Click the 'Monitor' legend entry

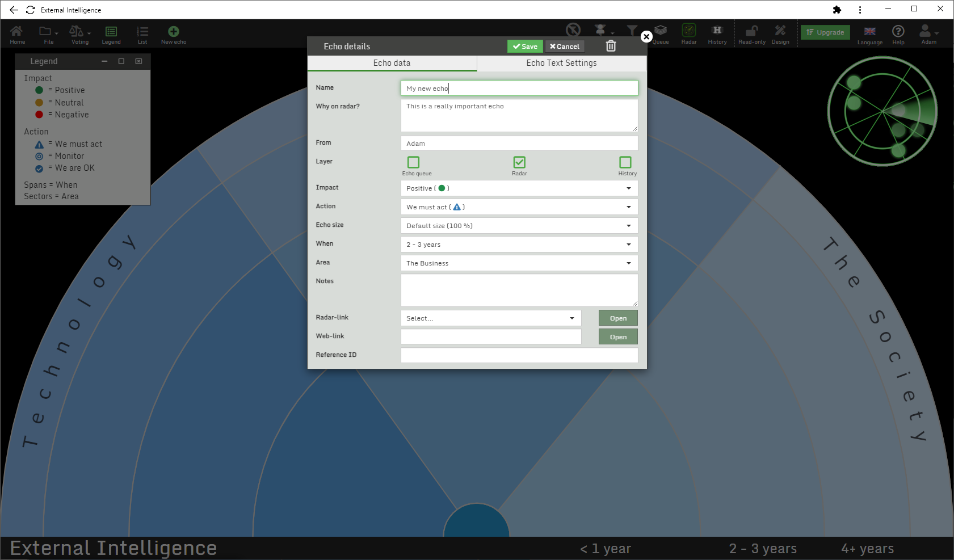[x=60, y=156]
